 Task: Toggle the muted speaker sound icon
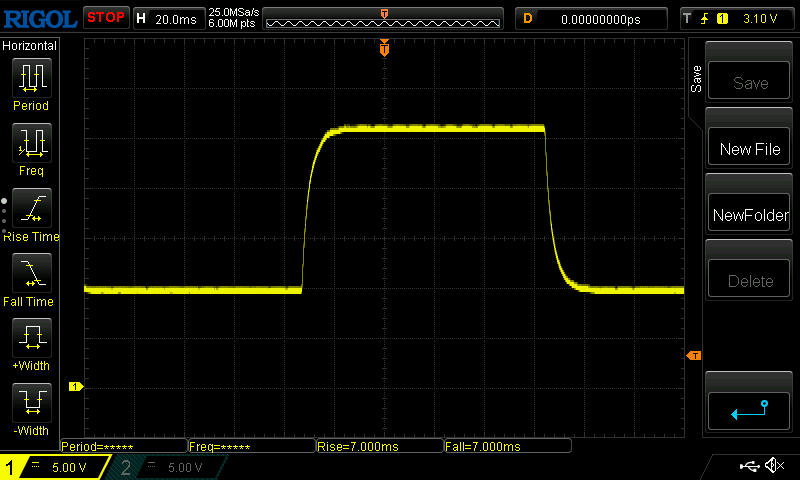(x=774, y=465)
